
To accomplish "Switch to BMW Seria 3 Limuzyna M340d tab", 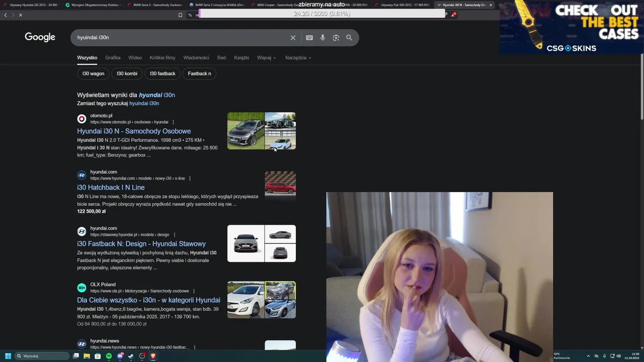I will [216, 5].
